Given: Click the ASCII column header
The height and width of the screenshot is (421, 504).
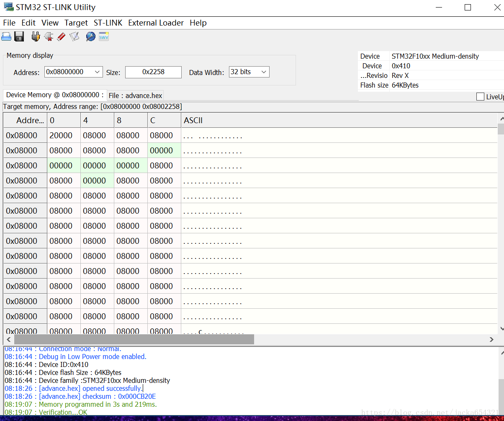Looking at the screenshot, I should pyautogui.click(x=193, y=121).
